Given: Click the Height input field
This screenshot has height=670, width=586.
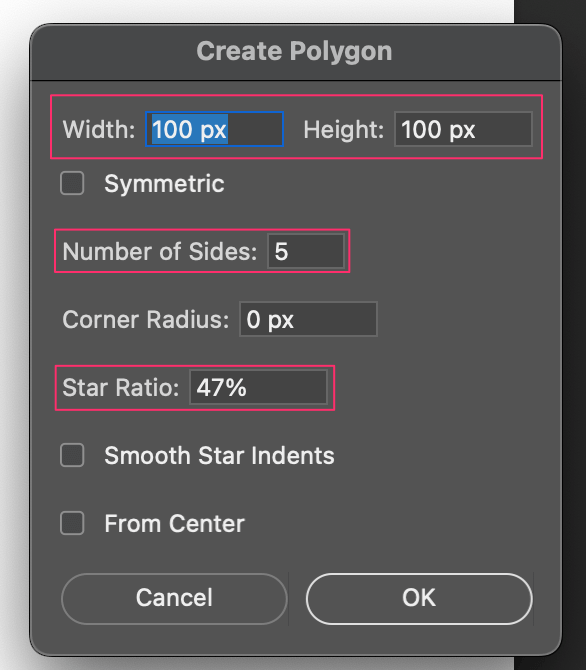Looking at the screenshot, I should [x=463, y=129].
